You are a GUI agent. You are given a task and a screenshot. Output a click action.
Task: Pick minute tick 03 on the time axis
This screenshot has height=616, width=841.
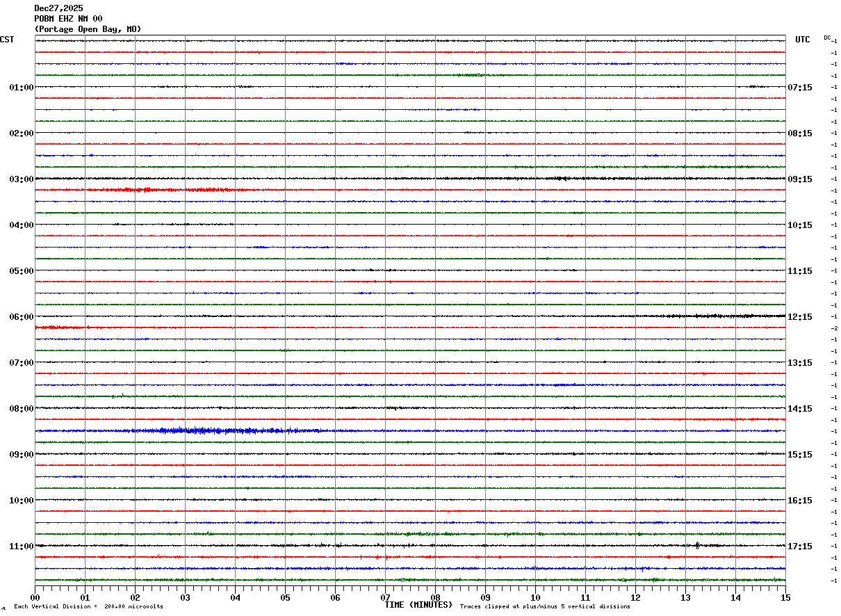[x=185, y=597]
